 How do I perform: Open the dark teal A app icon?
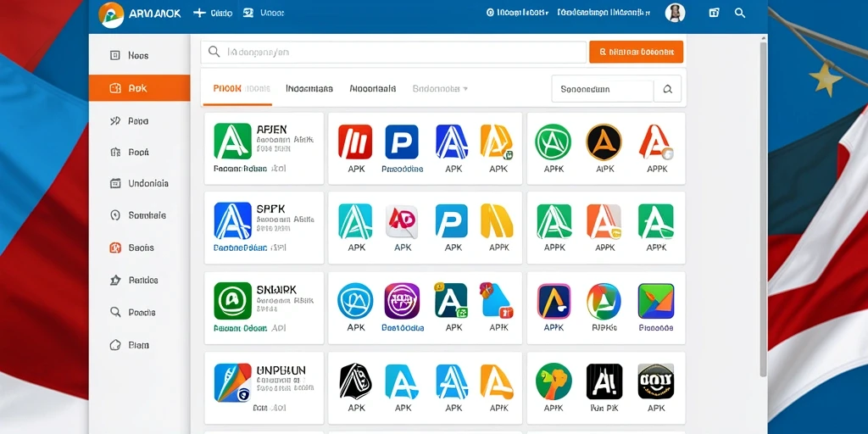coord(451,301)
